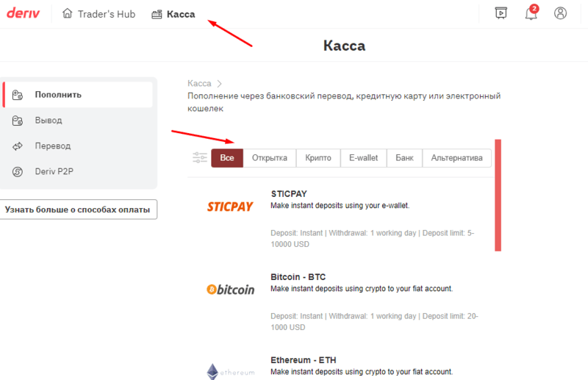
Task: Open Касса in the top navigation
Action: coord(173,14)
